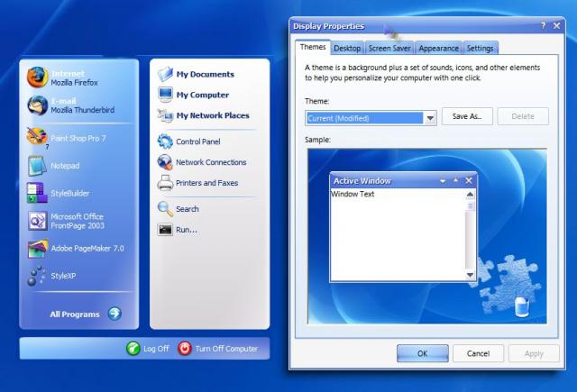
Task: Open My Network Places icon
Action: [165, 115]
